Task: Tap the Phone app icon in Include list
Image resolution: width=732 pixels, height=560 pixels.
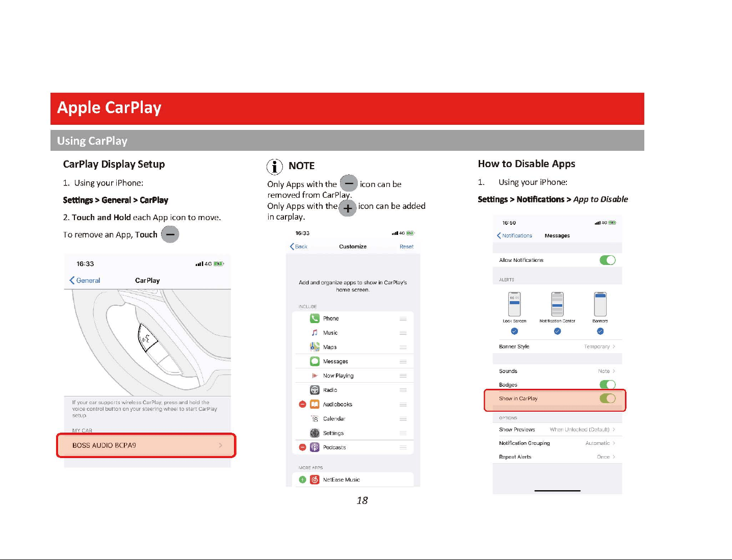Action: (x=315, y=318)
